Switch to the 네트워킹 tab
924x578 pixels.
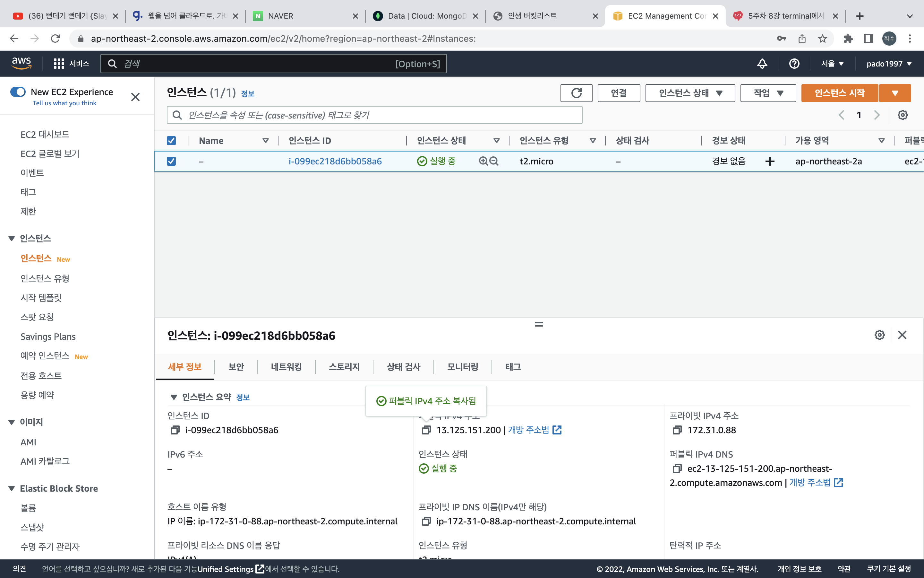click(x=287, y=367)
